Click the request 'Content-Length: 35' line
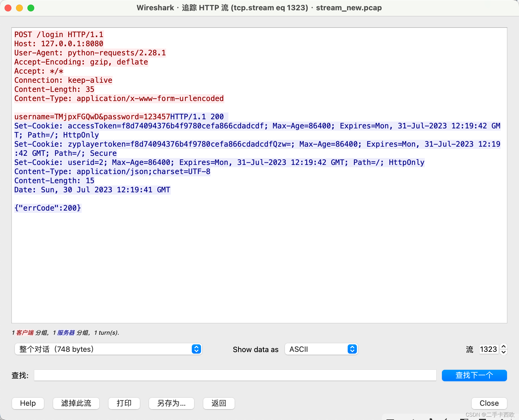Image resolution: width=519 pixels, height=420 pixels. point(54,89)
